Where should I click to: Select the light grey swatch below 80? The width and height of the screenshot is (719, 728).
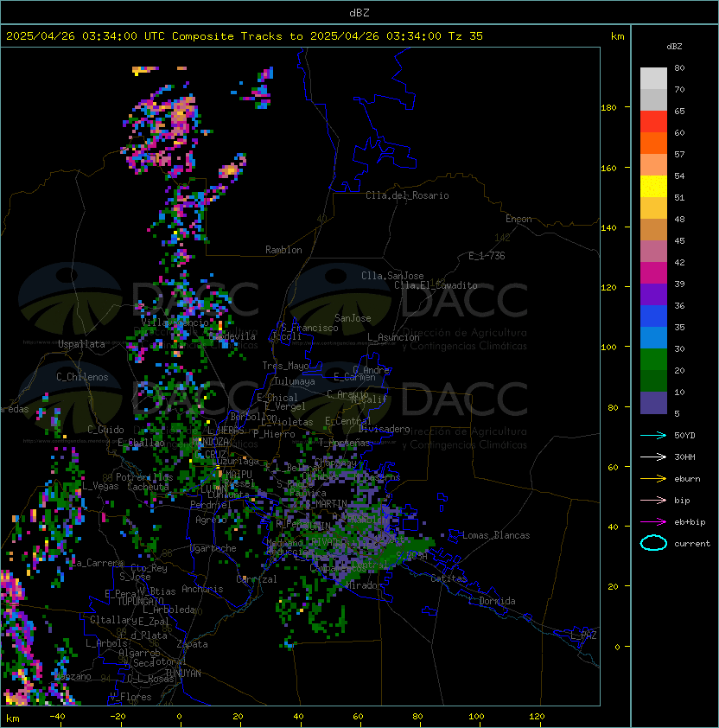pyautogui.click(x=653, y=78)
